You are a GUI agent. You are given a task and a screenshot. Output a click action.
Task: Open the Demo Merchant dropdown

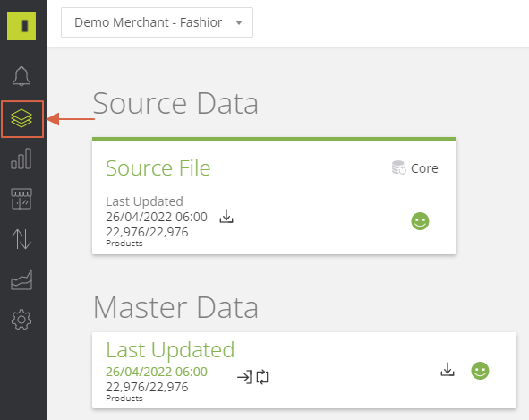pyautogui.click(x=157, y=22)
